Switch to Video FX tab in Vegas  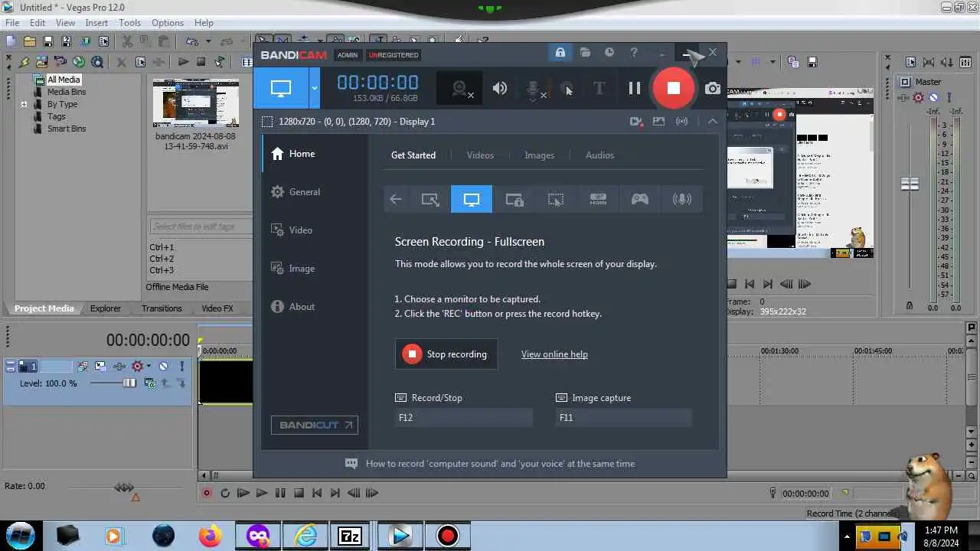click(x=217, y=308)
